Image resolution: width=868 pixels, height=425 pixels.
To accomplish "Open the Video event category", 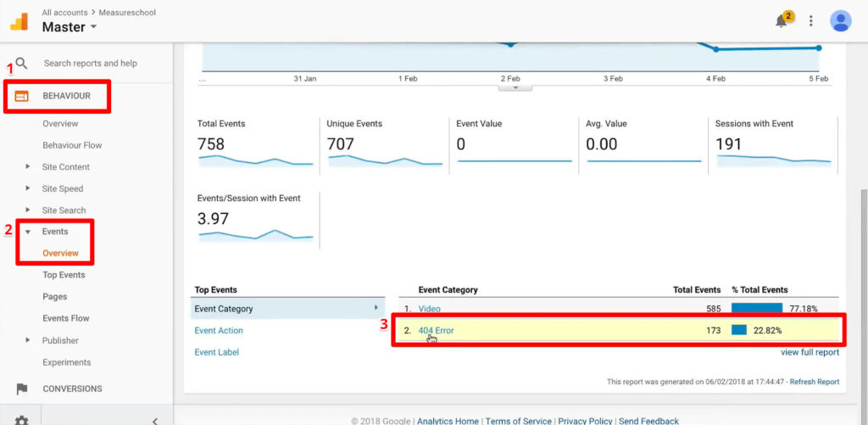I will point(430,309).
